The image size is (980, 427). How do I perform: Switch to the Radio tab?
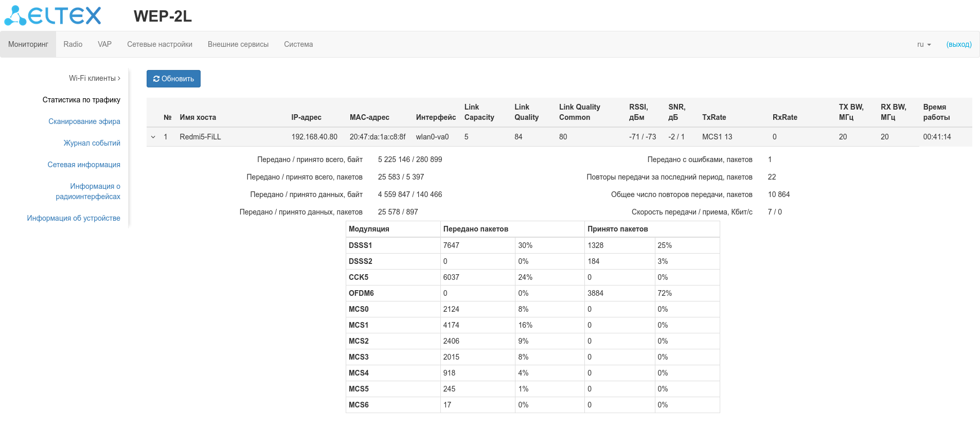[73, 44]
